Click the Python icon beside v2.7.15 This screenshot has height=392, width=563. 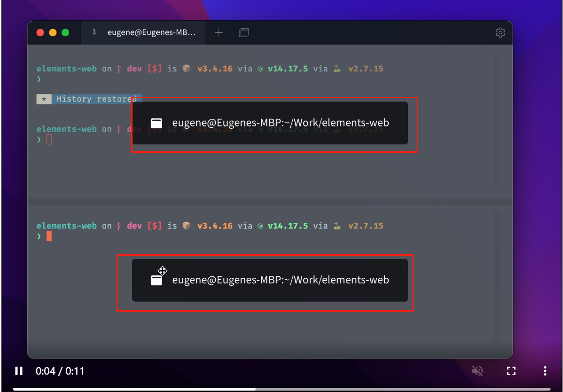coord(337,69)
